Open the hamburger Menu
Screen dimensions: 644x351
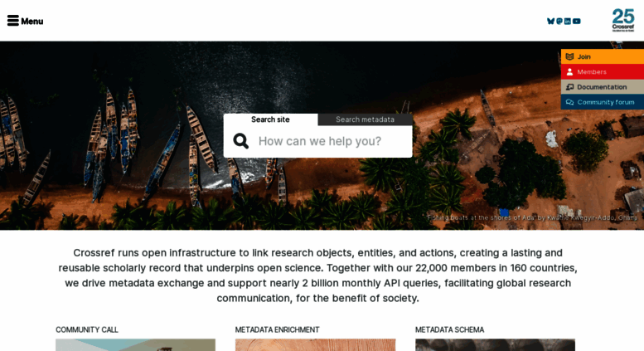tap(25, 21)
